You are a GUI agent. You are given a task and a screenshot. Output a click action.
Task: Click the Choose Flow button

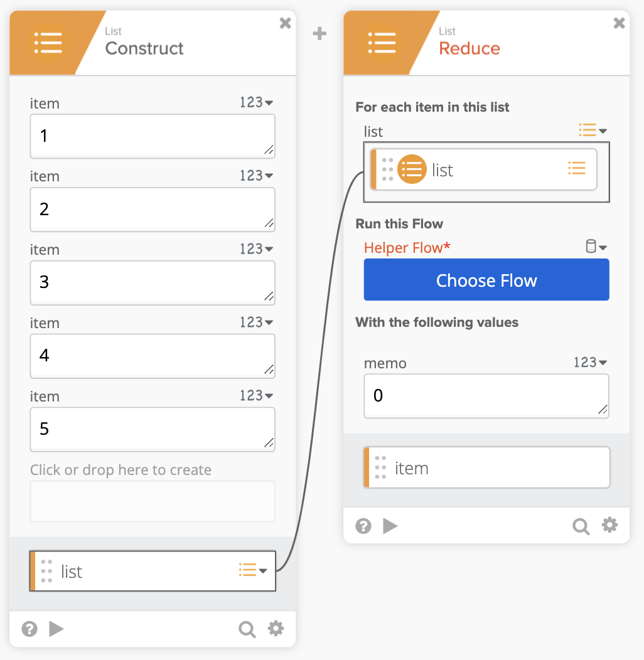point(486,280)
